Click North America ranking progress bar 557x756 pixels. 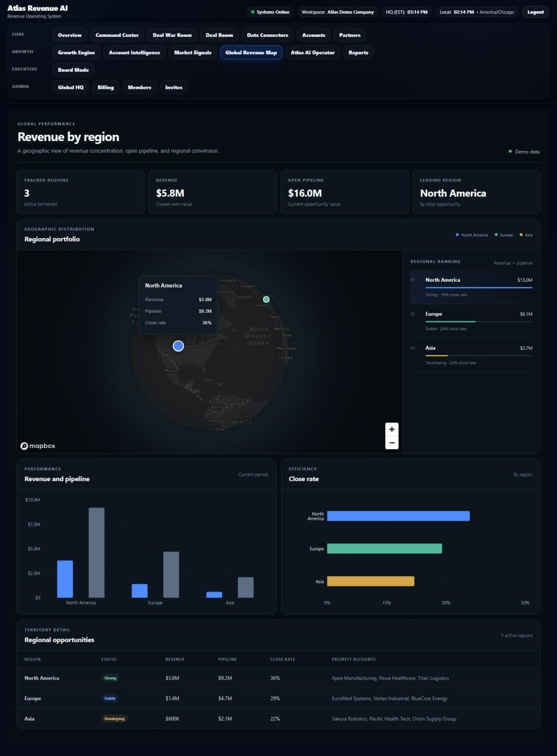pos(479,287)
